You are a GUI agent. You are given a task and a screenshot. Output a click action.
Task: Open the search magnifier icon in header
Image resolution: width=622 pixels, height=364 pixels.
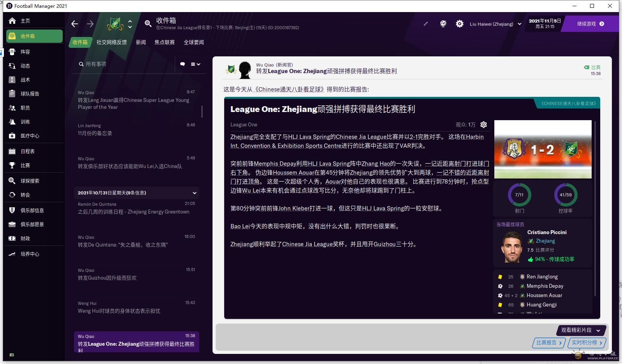click(148, 24)
